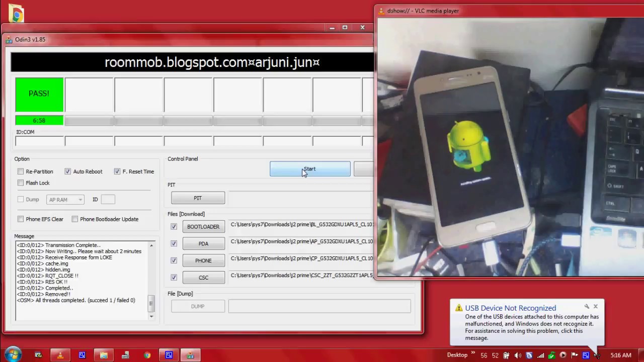
Task: Open the Windows Start menu orb
Action: pos(14,354)
